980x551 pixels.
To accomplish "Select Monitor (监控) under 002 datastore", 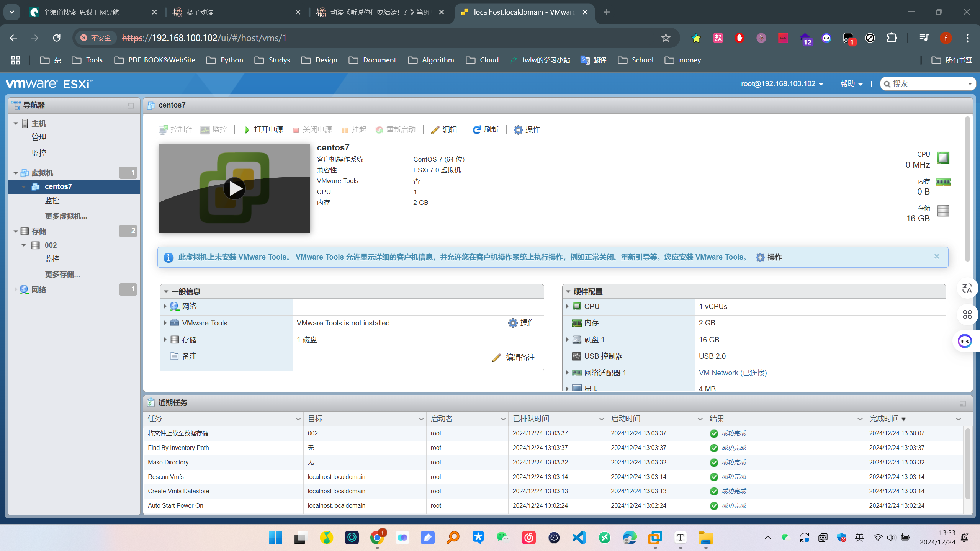I will coord(52,259).
